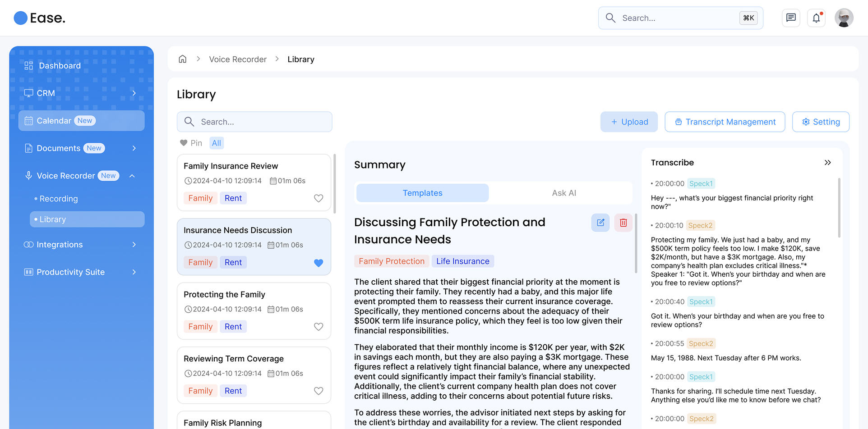The width and height of the screenshot is (868, 429).
Task: Open Voice Recorder breadcrumb link
Action: click(238, 59)
